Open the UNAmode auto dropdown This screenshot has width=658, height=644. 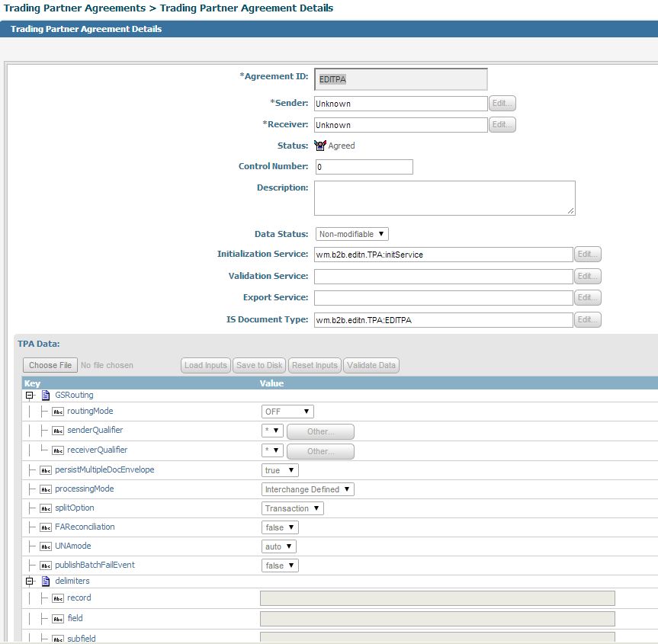278,546
